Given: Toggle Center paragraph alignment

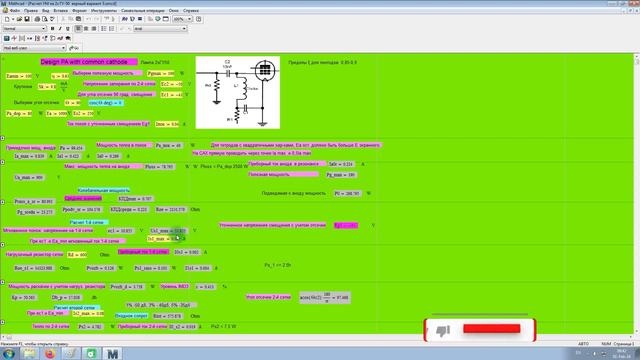Looking at the screenshot, I should coord(86,29).
